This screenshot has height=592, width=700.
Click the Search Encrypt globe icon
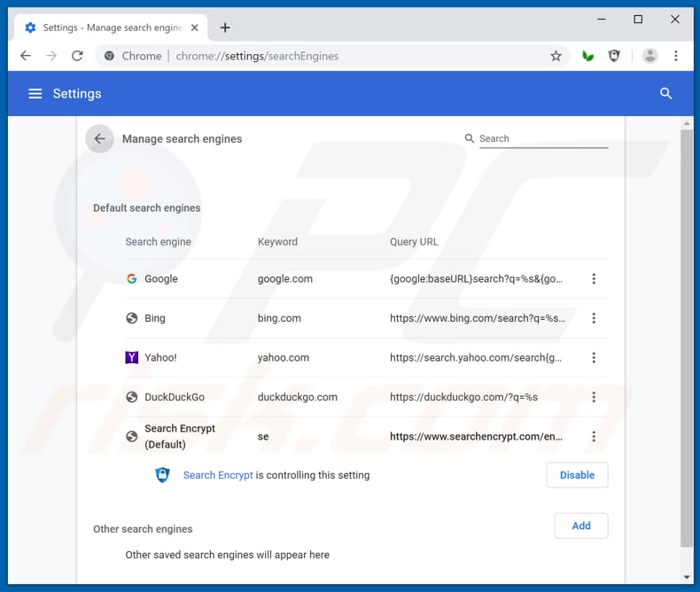click(131, 436)
